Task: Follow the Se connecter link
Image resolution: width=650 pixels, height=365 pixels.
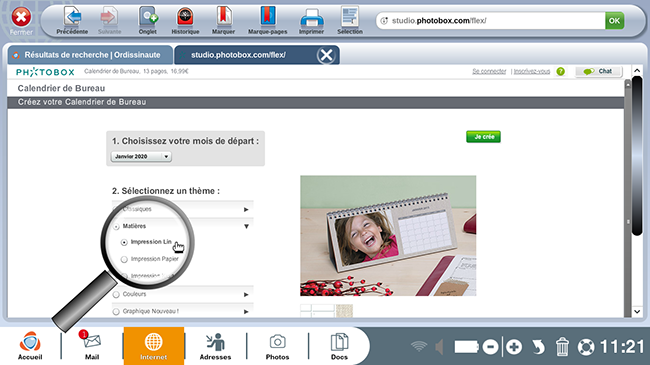Action: pos(489,71)
